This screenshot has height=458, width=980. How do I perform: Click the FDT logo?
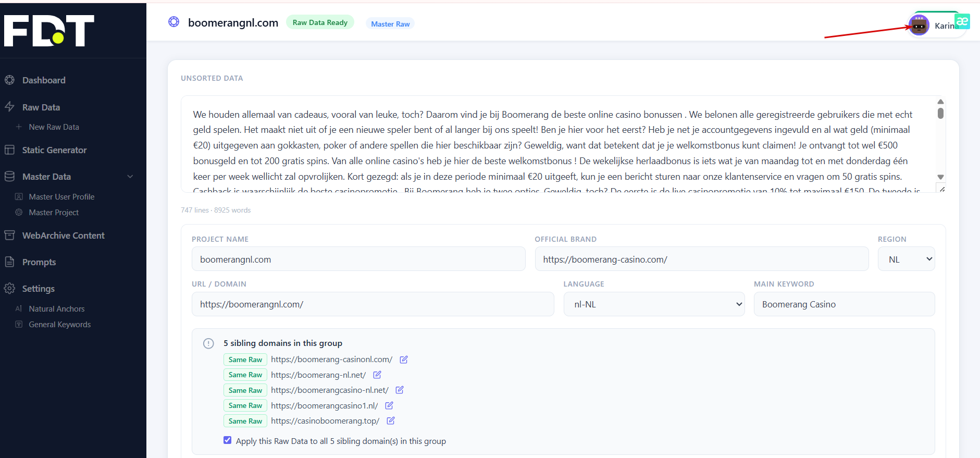49,30
